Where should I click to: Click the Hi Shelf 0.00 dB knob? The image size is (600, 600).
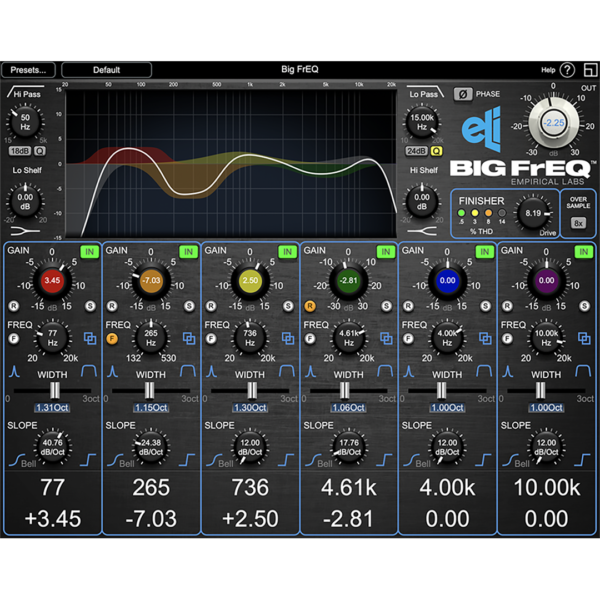pos(422,202)
